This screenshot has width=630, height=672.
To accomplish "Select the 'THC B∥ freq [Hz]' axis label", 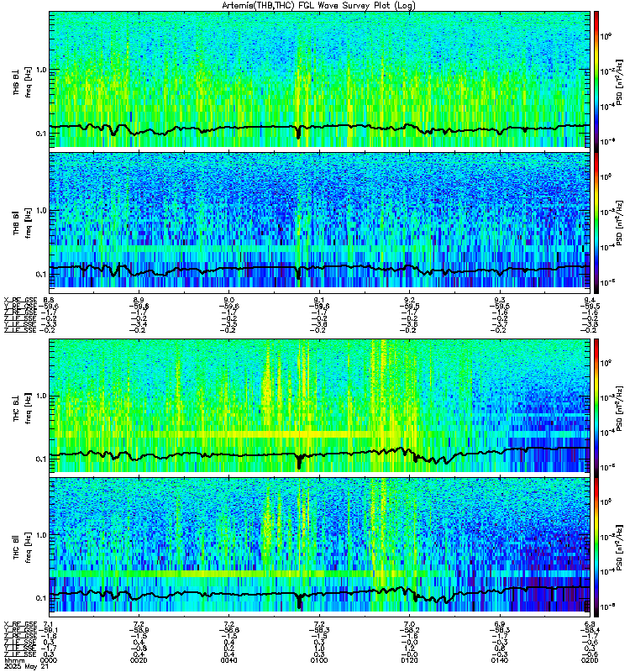I will (23, 546).
